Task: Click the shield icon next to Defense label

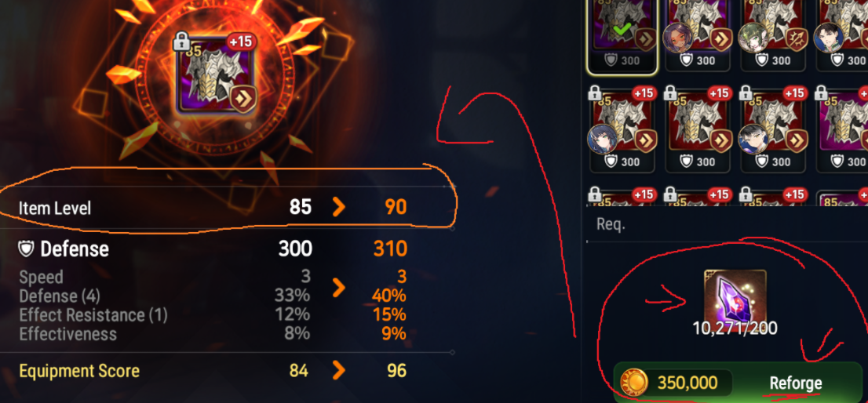Action: [27, 249]
